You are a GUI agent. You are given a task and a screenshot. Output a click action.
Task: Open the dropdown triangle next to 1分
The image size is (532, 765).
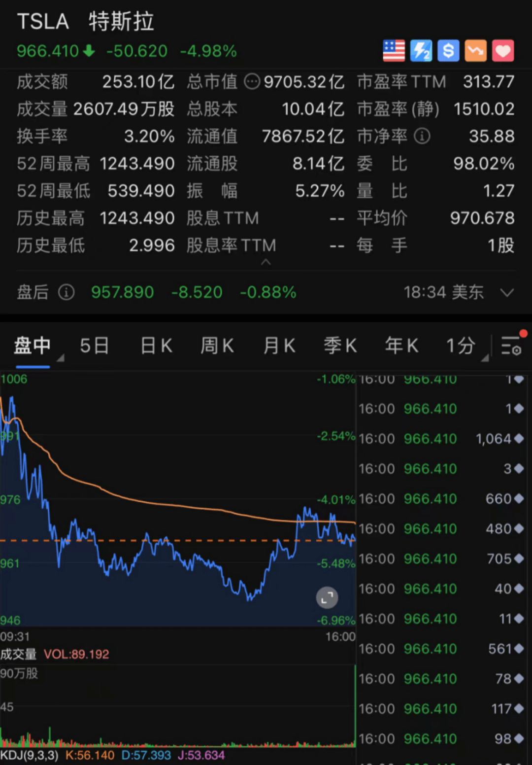coord(485,357)
